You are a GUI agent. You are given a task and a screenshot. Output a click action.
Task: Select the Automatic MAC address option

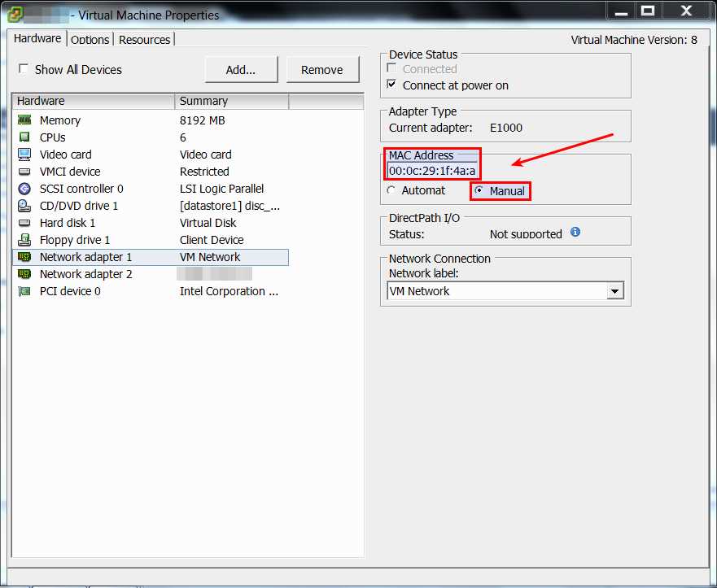[x=391, y=190]
